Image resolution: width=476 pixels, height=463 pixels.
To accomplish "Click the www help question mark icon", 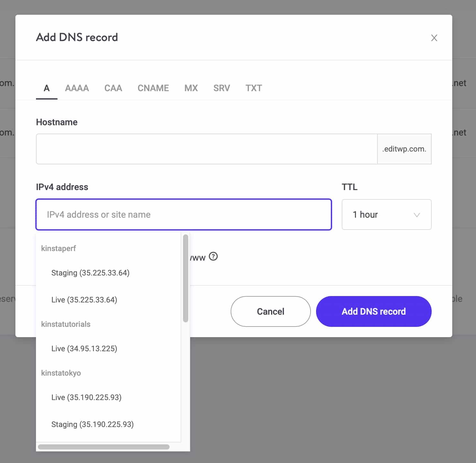I will 213,257.
